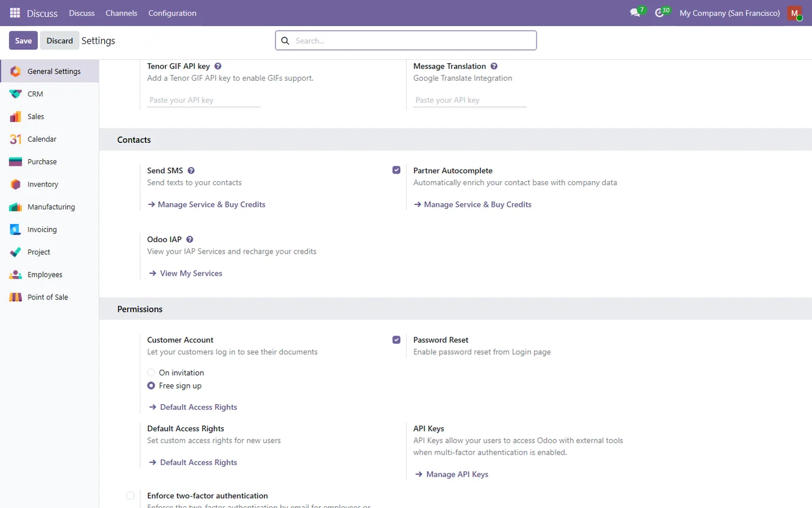Click the General Settings sidebar icon

point(16,71)
